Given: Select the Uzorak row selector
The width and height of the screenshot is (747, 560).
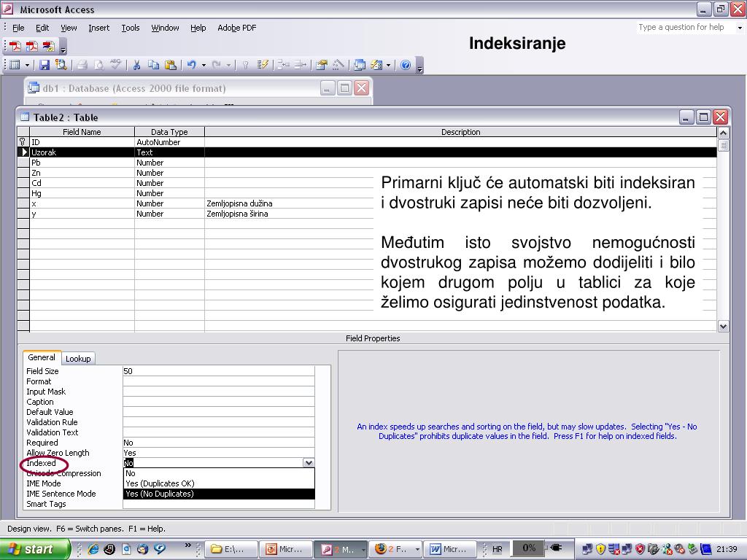Looking at the screenshot, I should (x=23, y=152).
